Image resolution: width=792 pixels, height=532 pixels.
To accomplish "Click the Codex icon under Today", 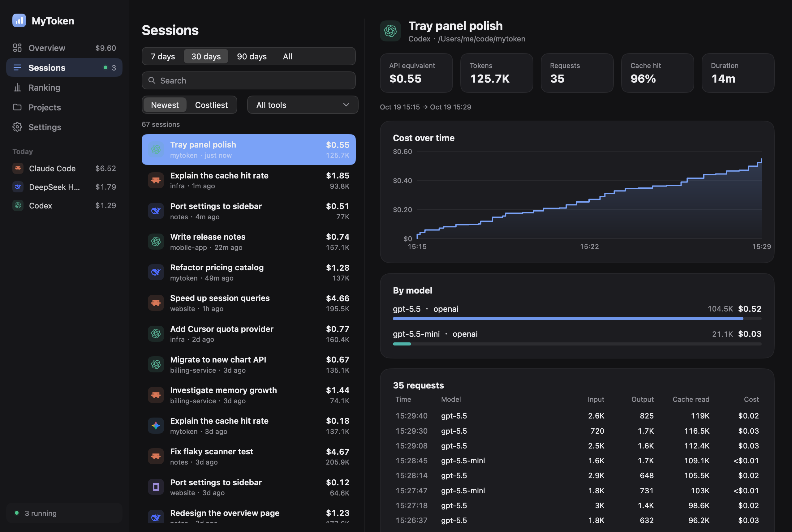I will coord(18,205).
